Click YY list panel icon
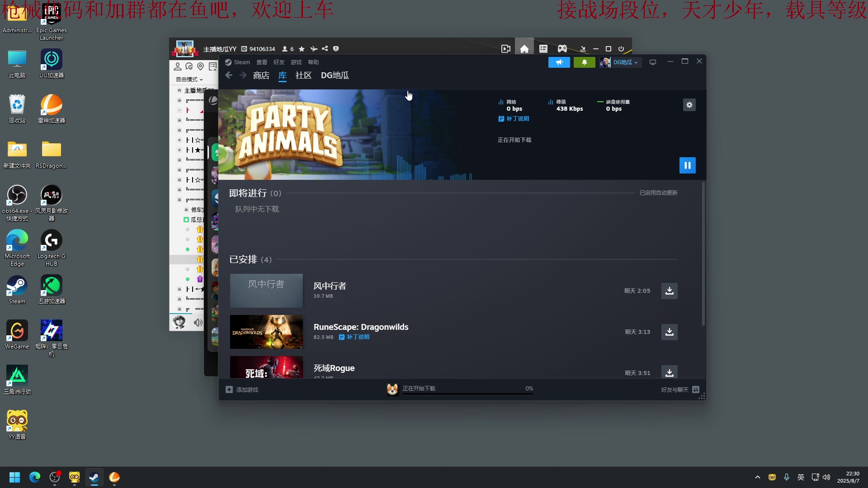Viewport: 868px width, 488px height. [543, 49]
